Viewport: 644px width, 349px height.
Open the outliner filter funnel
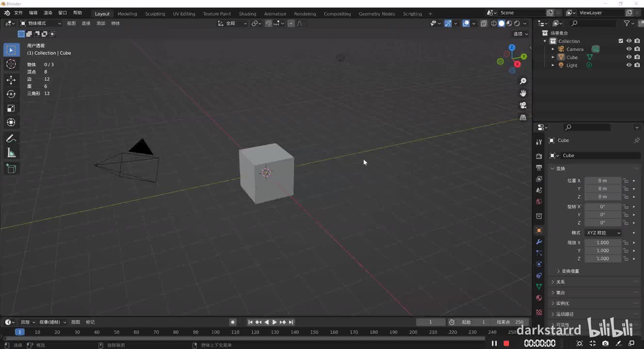click(627, 23)
